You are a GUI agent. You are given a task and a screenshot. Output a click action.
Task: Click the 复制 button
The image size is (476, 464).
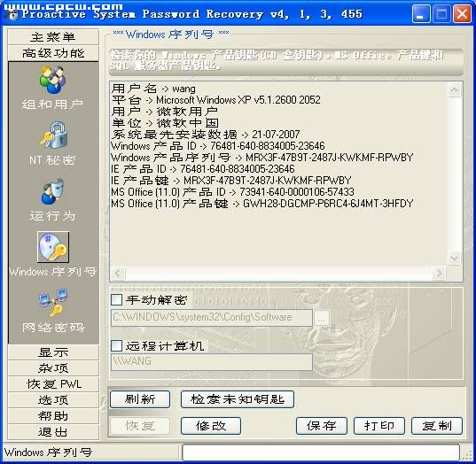437,426
